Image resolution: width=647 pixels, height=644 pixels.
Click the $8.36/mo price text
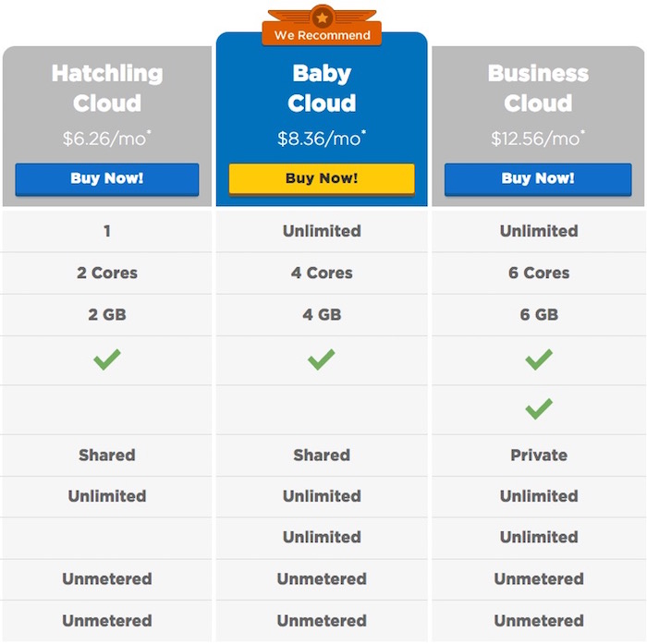pyautogui.click(x=322, y=139)
